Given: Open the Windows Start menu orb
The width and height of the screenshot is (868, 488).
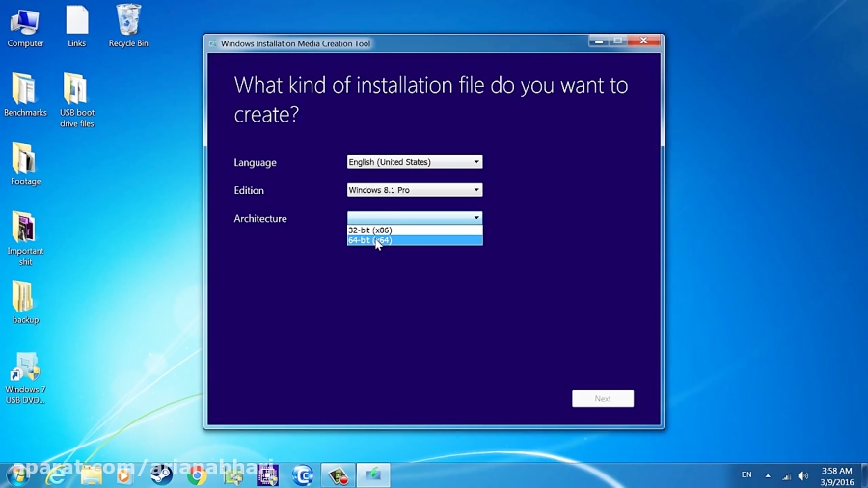Looking at the screenshot, I should coord(16,475).
